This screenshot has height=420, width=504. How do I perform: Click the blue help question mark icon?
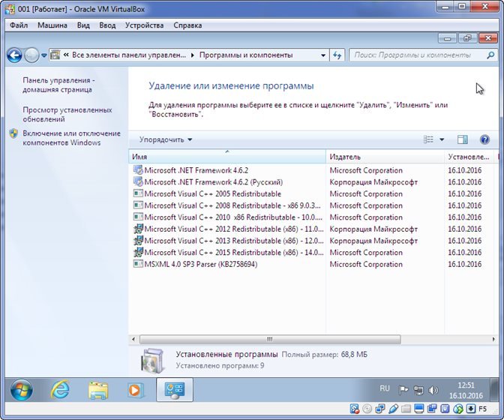pos(484,139)
